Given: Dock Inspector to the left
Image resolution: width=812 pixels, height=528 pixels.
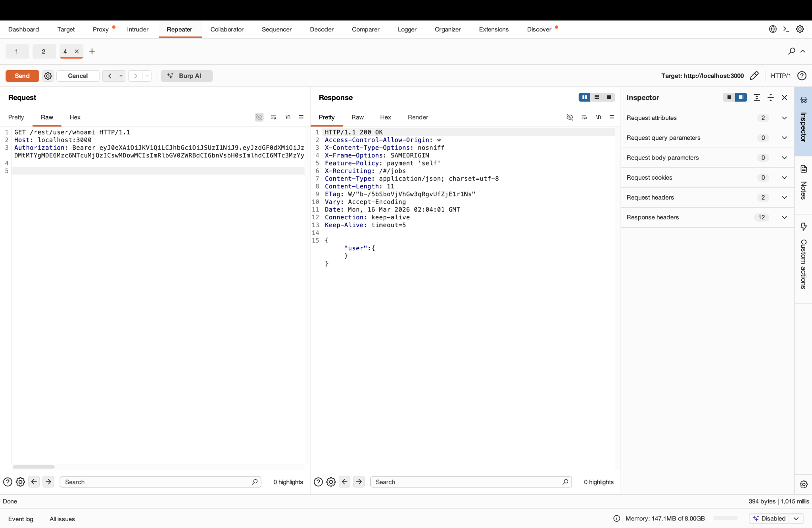Looking at the screenshot, I should 729,97.
